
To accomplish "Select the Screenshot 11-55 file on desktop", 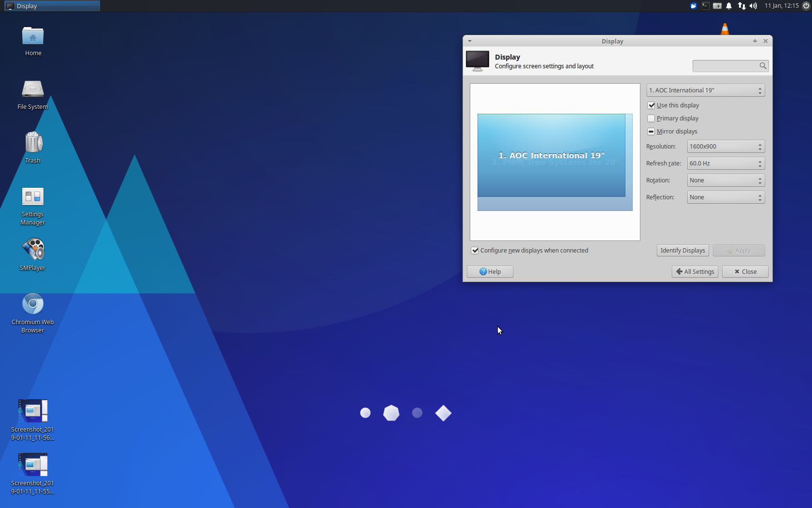I will point(33,464).
